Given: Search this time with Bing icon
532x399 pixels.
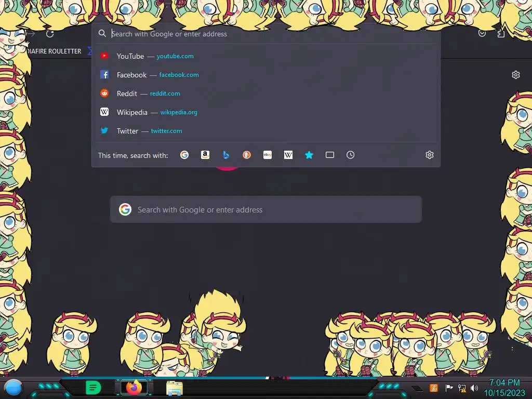Looking at the screenshot, I should [x=226, y=155].
